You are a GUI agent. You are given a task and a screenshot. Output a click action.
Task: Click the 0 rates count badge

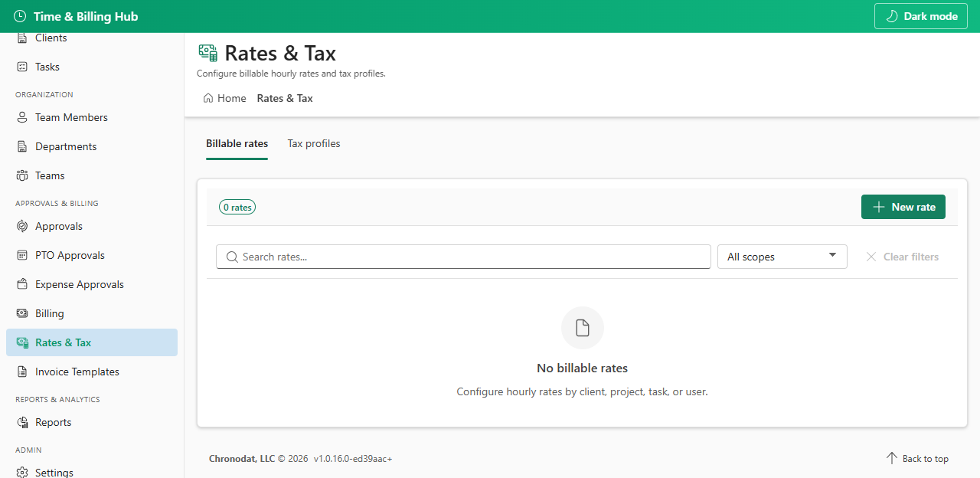point(237,207)
